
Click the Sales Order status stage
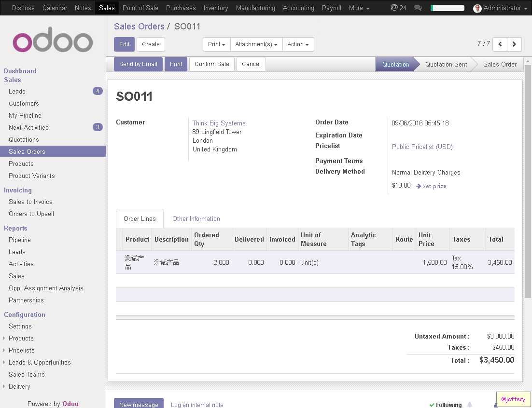(x=500, y=65)
